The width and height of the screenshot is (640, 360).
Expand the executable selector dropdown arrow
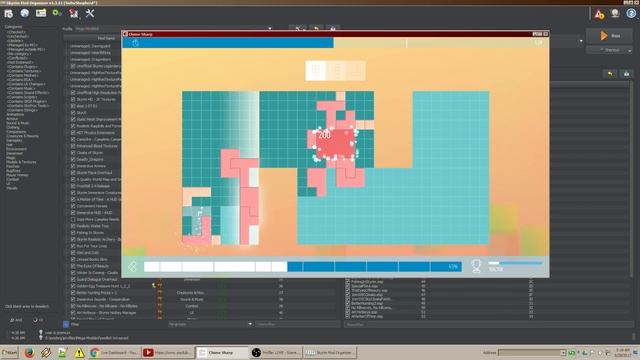point(581,41)
